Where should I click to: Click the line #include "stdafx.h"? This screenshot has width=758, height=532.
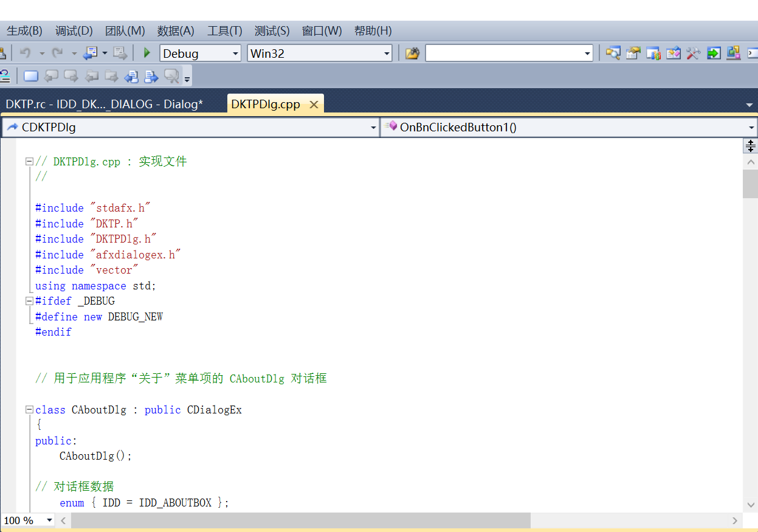point(93,208)
